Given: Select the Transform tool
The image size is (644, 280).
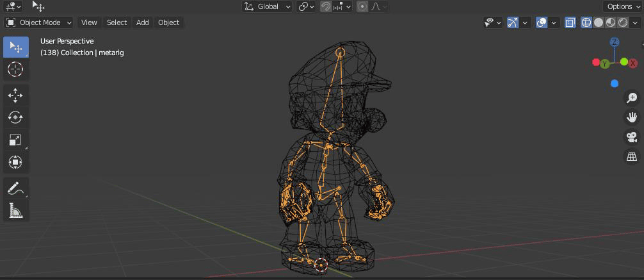Looking at the screenshot, I should click(x=16, y=162).
